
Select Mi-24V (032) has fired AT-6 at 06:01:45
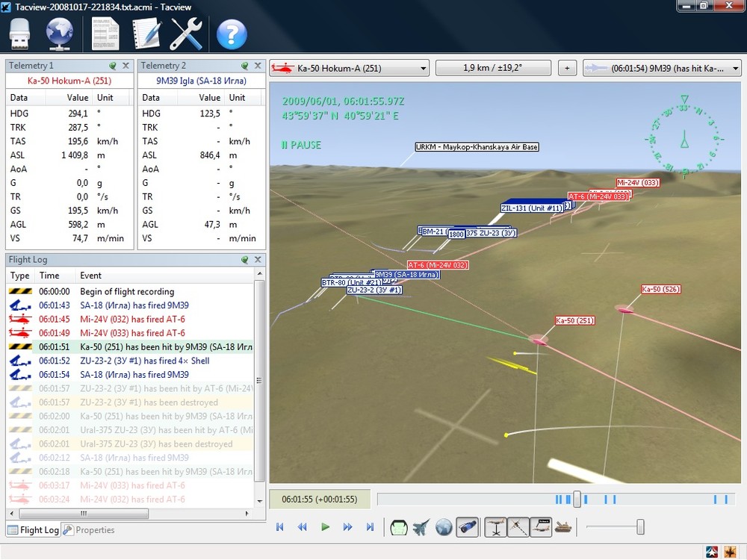pos(131,319)
